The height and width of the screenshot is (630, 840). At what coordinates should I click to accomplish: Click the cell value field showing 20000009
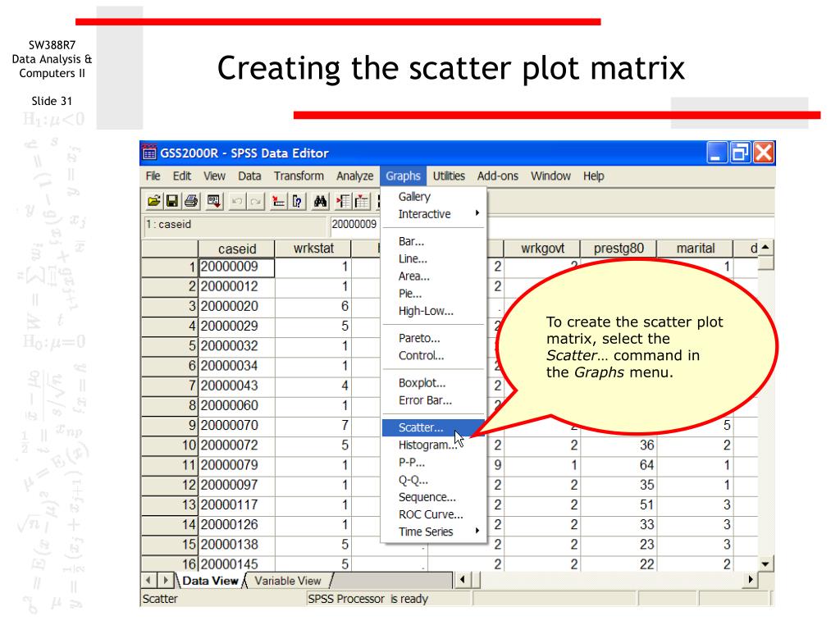coord(354,225)
